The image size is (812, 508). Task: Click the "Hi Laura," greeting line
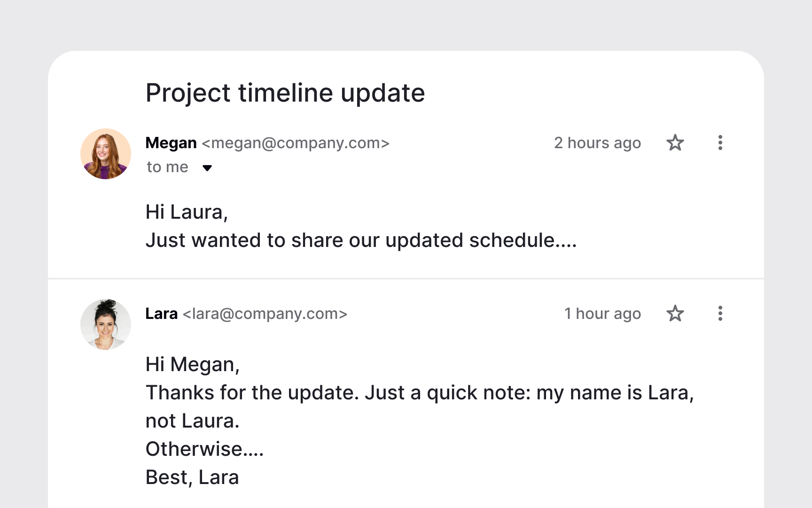click(187, 212)
